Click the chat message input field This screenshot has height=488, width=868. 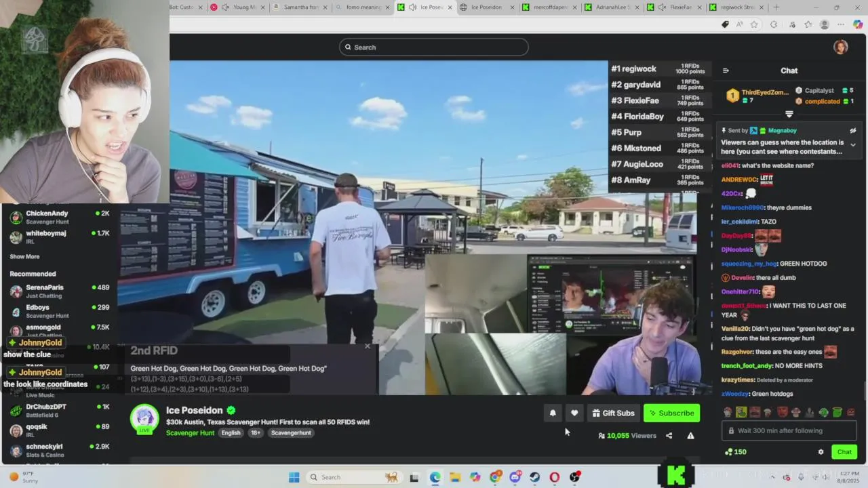pyautogui.click(x=789, y=430)
